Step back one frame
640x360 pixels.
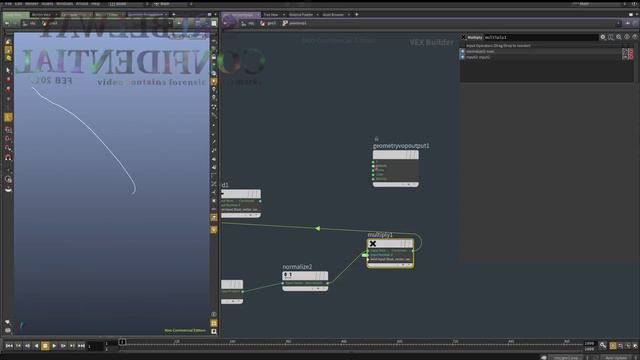click(27, 346)
